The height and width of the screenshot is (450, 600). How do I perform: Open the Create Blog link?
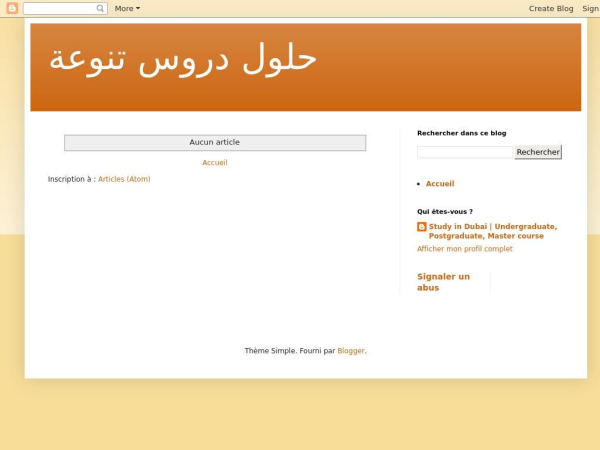[551, 8]
